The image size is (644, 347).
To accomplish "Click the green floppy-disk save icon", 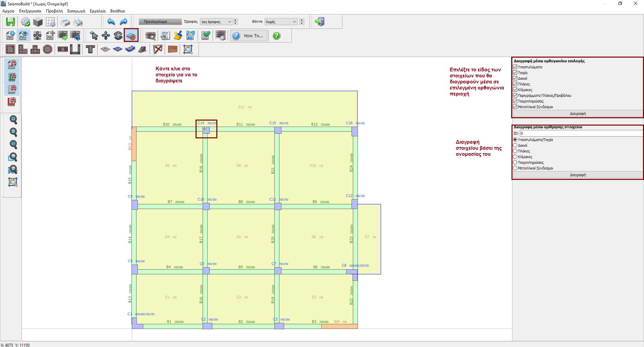I will [10, 22].
